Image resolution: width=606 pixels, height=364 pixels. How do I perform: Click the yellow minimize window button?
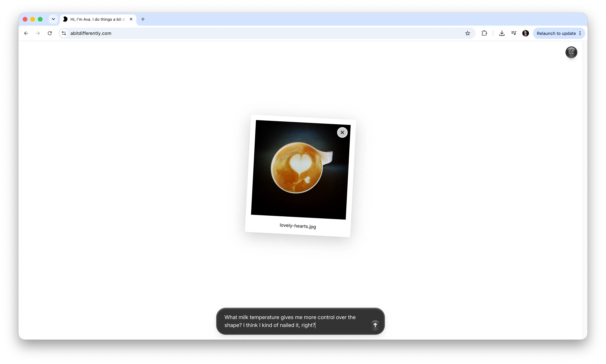pyautogui.click(x=33, y=19)
